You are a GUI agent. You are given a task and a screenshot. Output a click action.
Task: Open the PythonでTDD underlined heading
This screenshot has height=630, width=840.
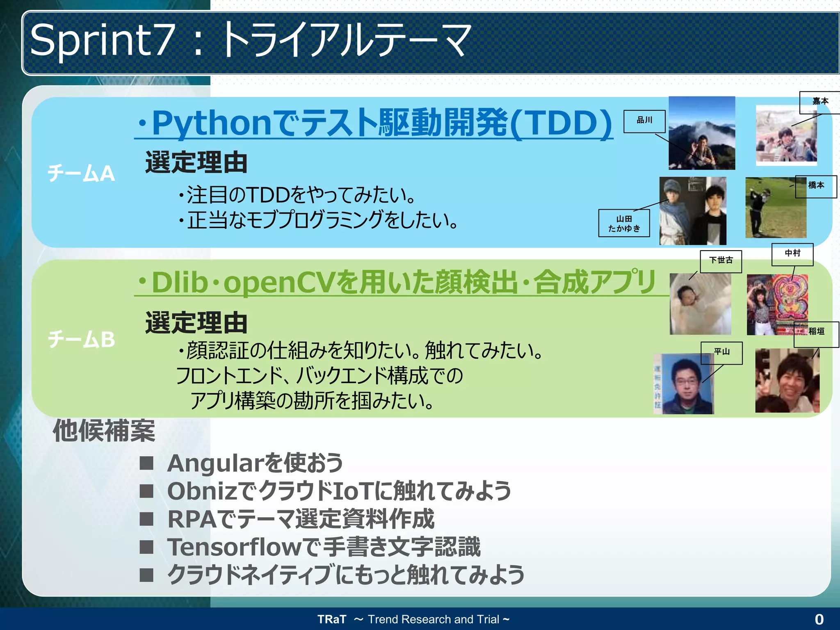click(x=374, y=123)
